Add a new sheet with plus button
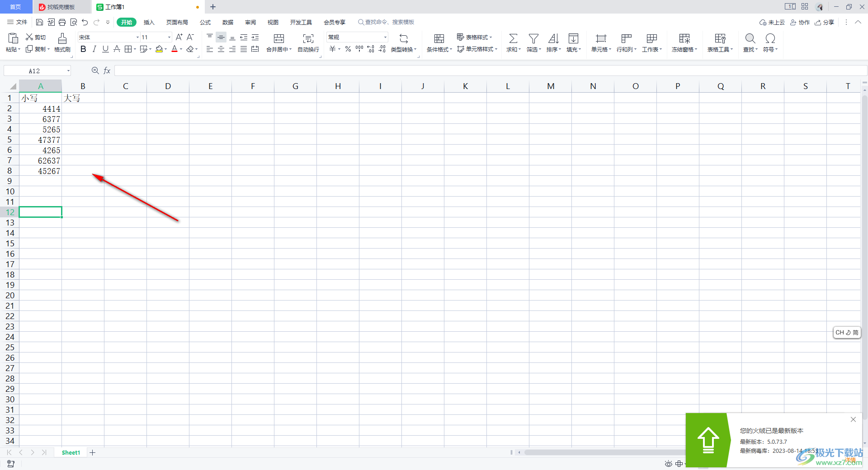868x470 pixels. [x=93, y=452]
